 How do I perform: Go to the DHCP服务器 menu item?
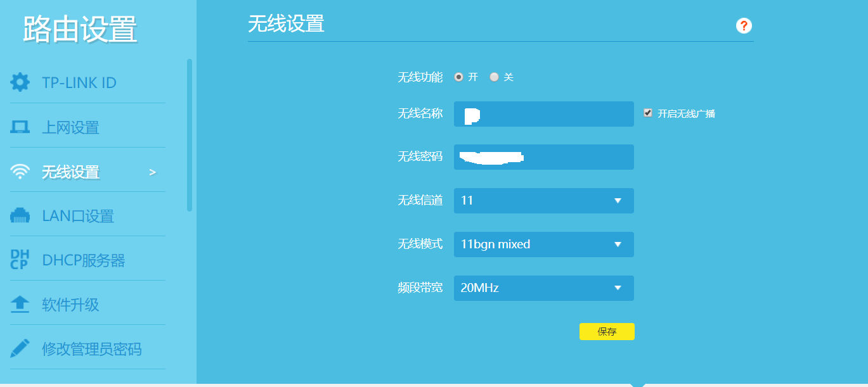point(83,260)
